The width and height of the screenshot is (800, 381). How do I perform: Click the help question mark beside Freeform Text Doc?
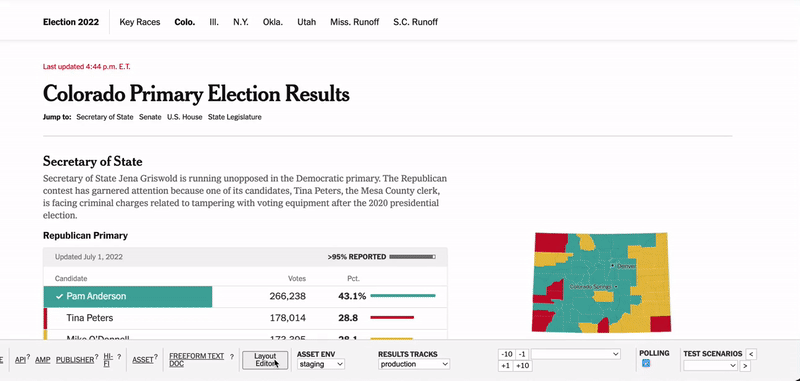pyautogui.click(x=232, y=357)
